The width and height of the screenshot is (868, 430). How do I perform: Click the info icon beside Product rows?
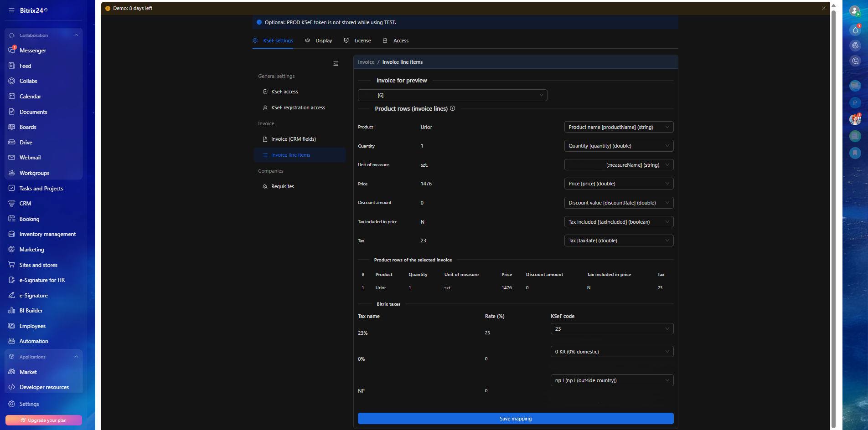pos(453,108)
